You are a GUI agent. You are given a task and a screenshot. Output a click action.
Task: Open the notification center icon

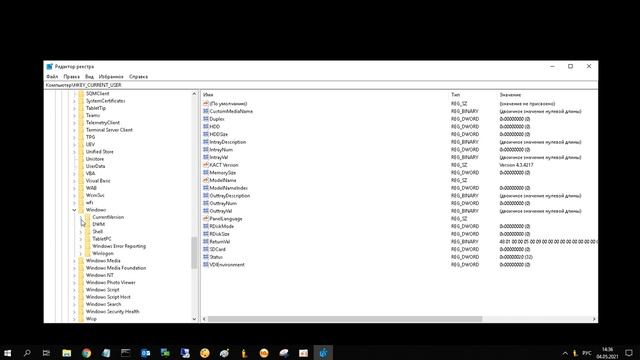(x=629, y=353)
